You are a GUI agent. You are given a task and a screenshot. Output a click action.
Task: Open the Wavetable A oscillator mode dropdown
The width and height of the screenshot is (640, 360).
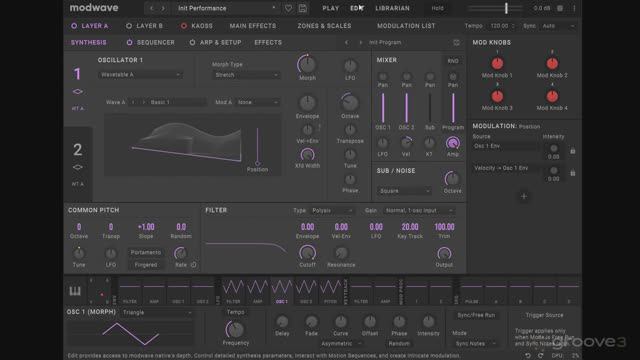(140, 75)
